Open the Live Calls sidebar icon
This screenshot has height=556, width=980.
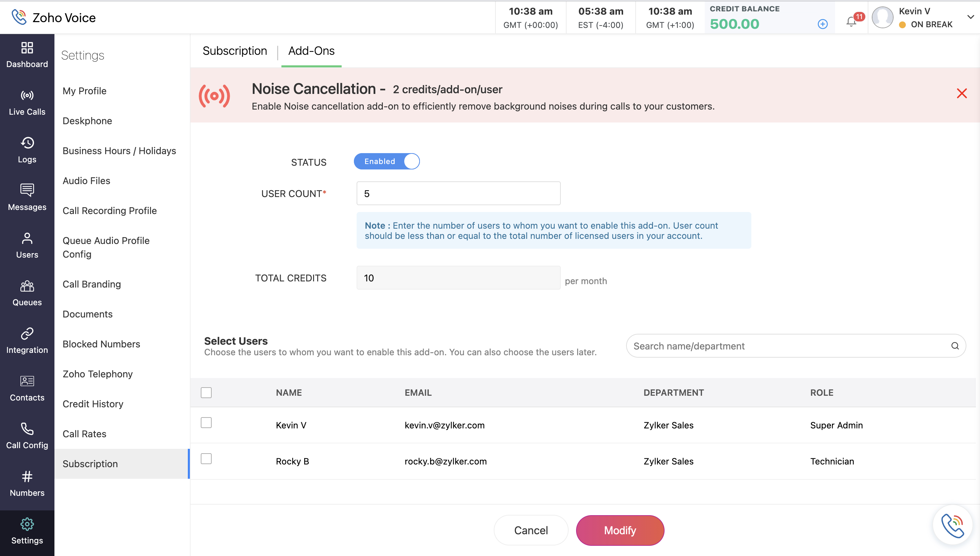coord(27,96)
